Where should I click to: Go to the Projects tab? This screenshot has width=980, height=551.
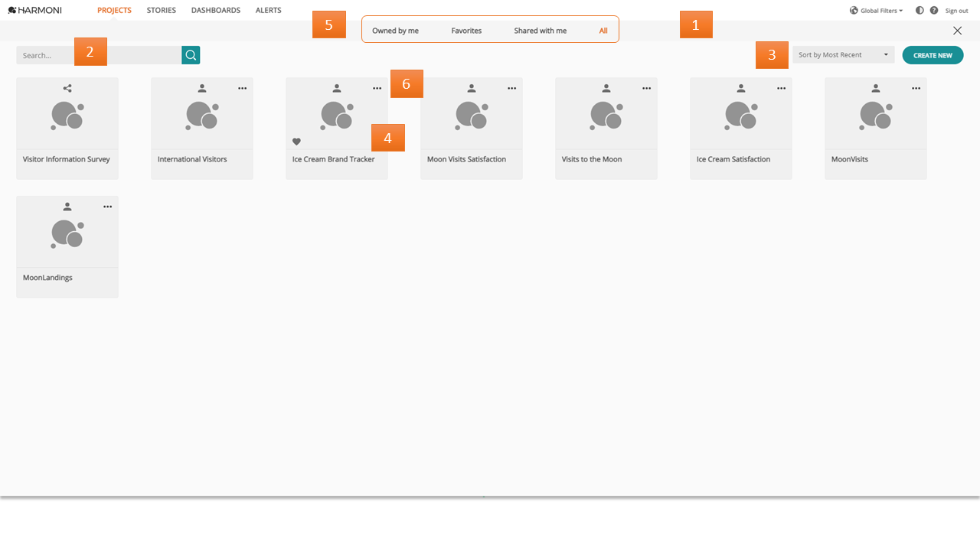(x=114, y=11)
